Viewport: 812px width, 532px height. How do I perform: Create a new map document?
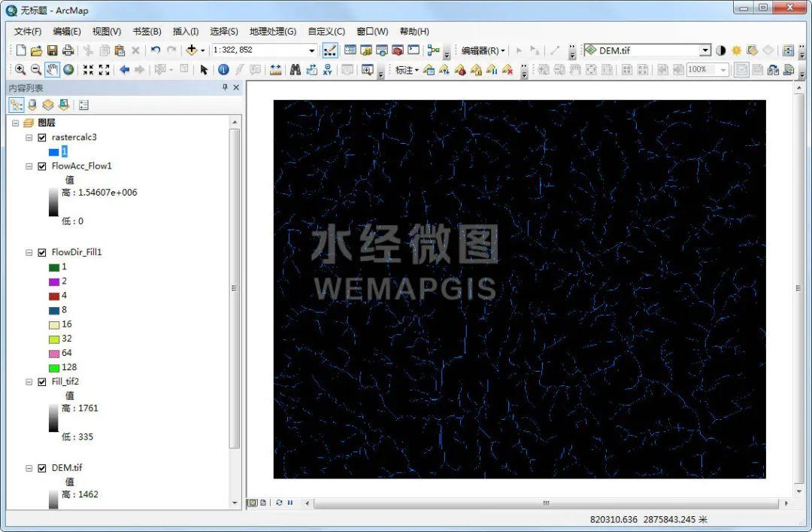(21, 50)
